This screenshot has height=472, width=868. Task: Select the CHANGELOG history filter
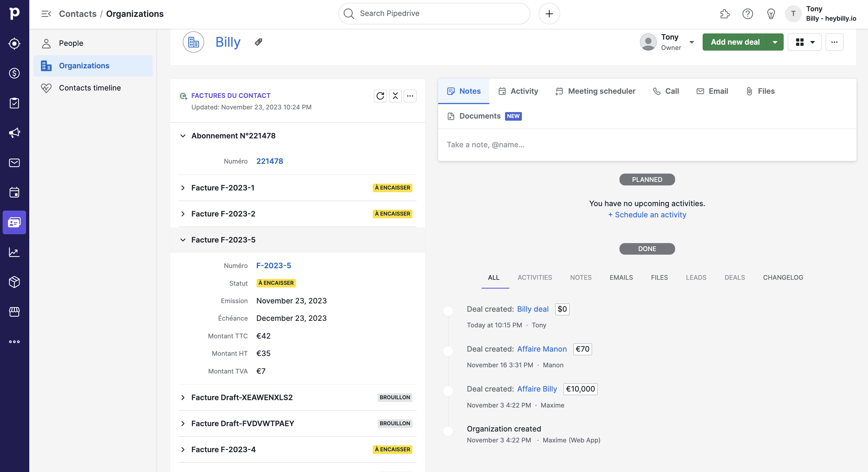(783, 278)
